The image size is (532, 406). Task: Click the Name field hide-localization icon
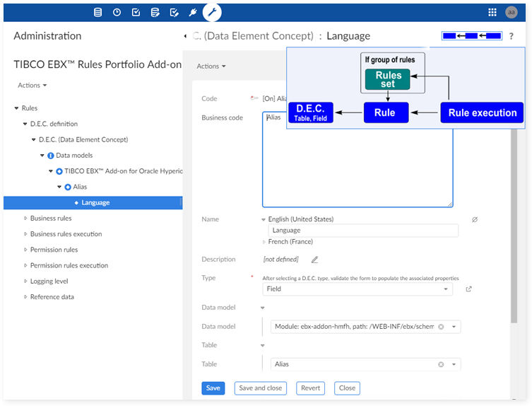click(475, 219)
